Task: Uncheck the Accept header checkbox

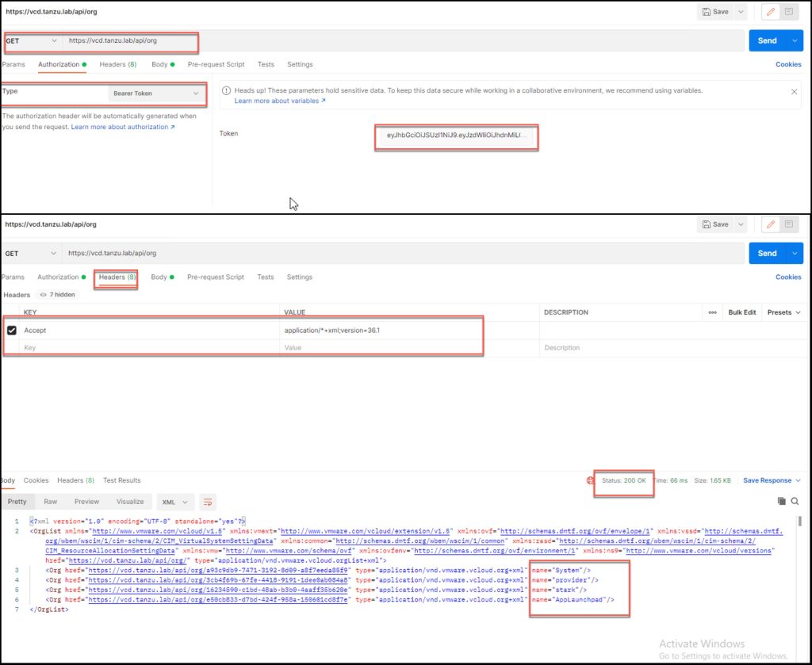Action: (11, 331)
